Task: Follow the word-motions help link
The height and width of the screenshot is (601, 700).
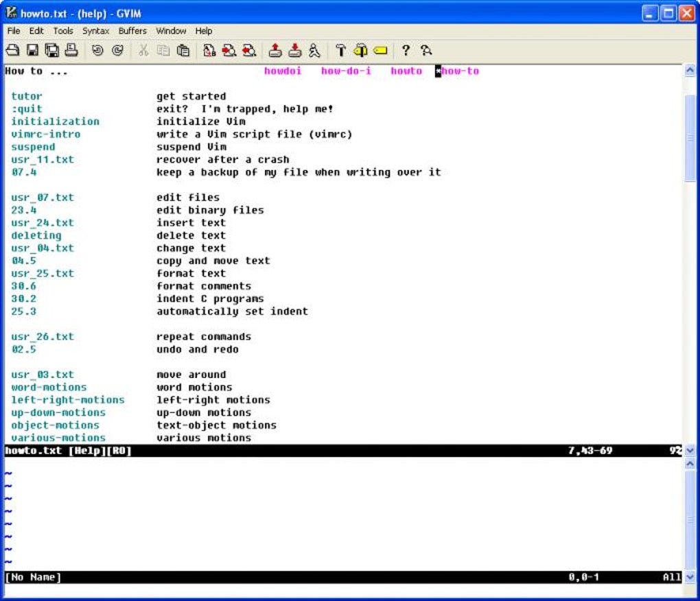Action: [49, 387]
